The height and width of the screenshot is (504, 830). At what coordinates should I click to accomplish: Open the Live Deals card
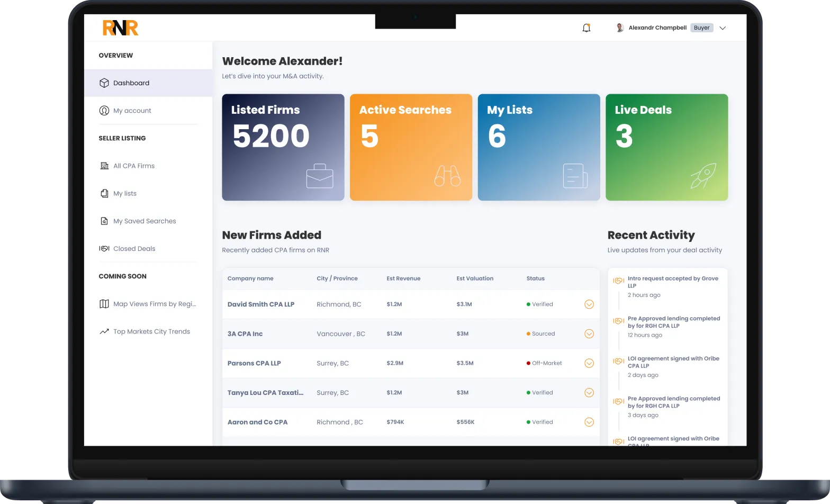[x=667, y=147]
